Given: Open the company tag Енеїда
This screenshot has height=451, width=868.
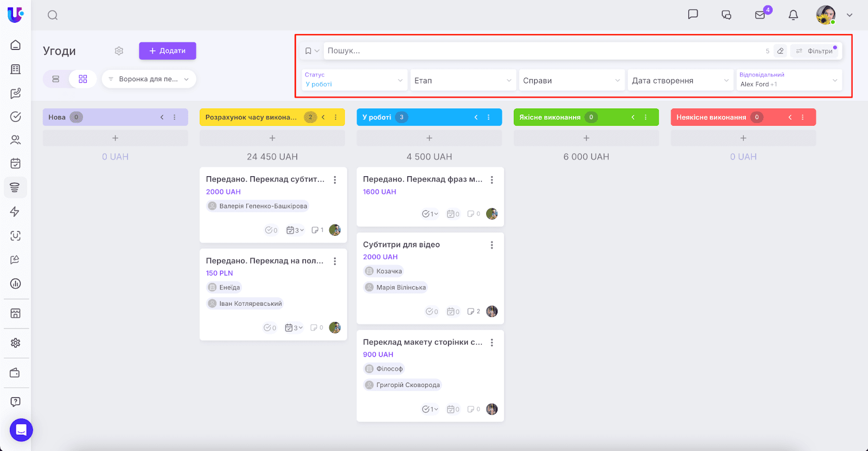Looking at the screenshot, I should pyautogui.click(x=224, y=287).
